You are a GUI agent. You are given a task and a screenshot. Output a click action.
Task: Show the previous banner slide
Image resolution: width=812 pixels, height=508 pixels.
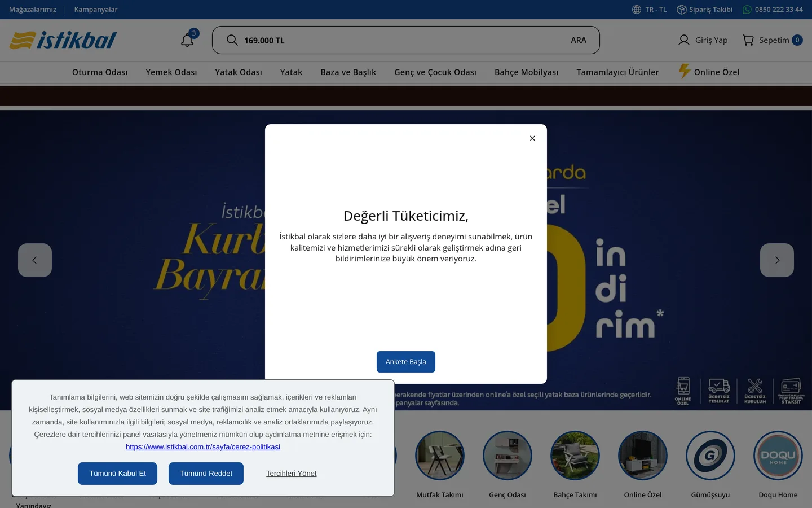pyautogui.click(x=35, y=260)
